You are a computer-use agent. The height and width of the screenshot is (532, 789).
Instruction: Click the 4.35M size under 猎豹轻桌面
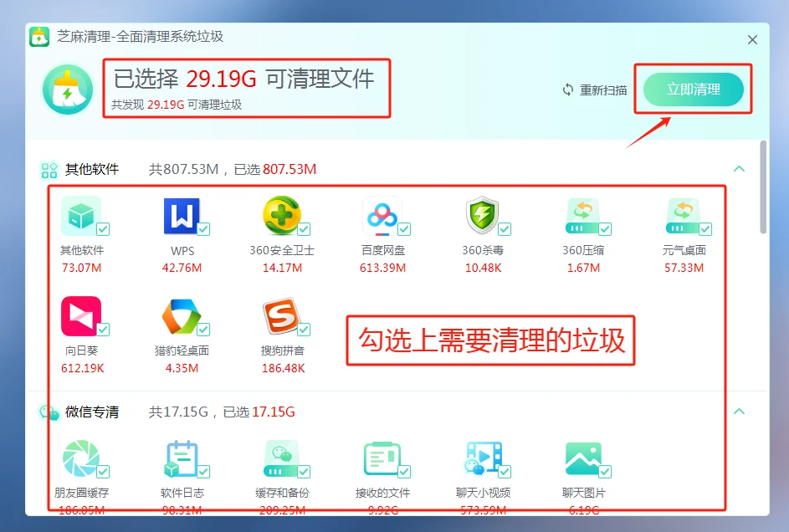[x=182, y=368]
